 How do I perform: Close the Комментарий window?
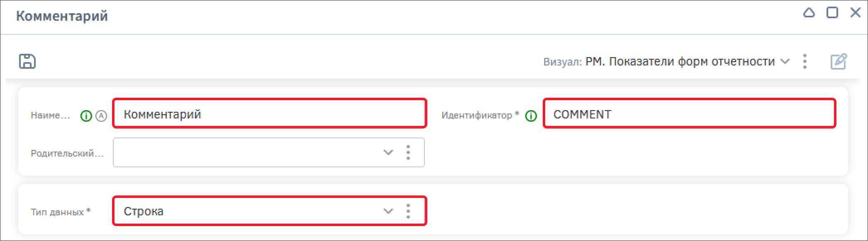click(x=856, y=13)
